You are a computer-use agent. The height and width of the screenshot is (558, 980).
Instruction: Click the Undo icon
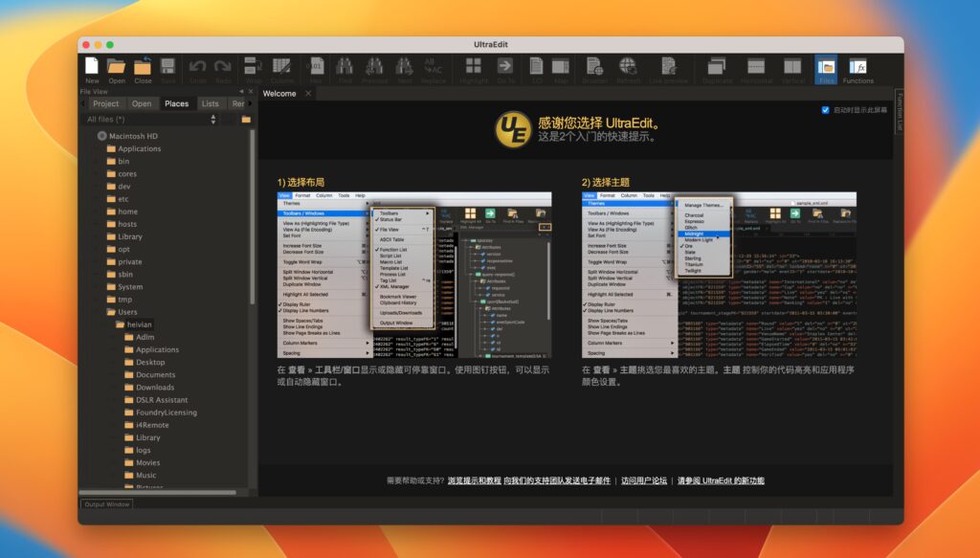click(199, 67)
